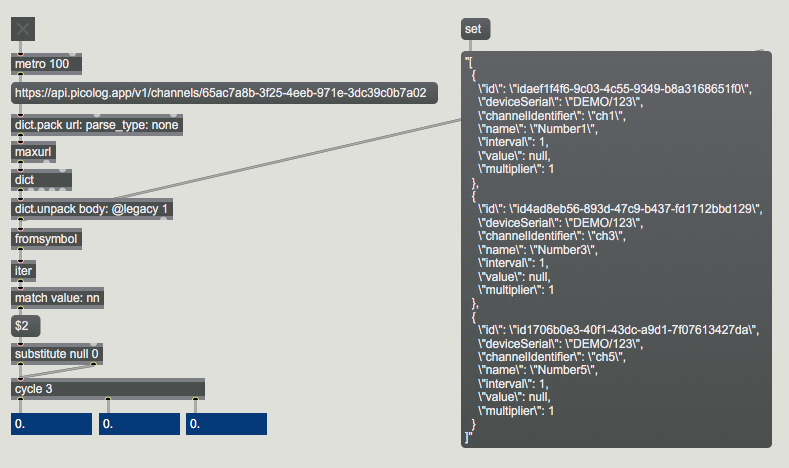Select the dict.pack url parse_type object

pos(97,124)
